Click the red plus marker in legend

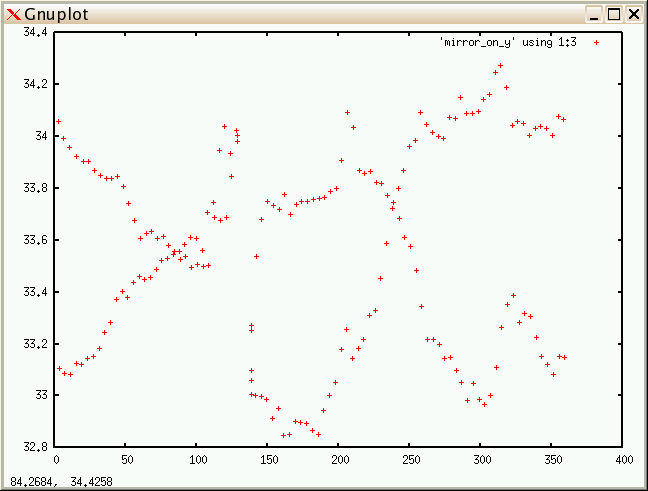point(597,42)
